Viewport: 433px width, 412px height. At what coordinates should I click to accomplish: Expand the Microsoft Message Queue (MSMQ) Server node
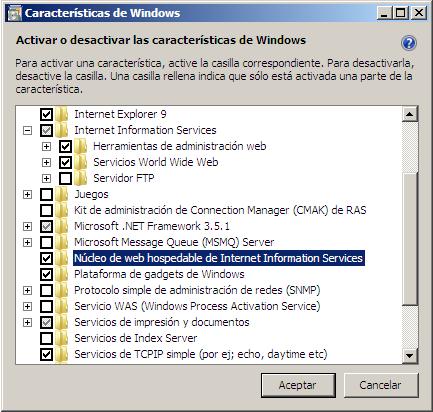[27, 242]
